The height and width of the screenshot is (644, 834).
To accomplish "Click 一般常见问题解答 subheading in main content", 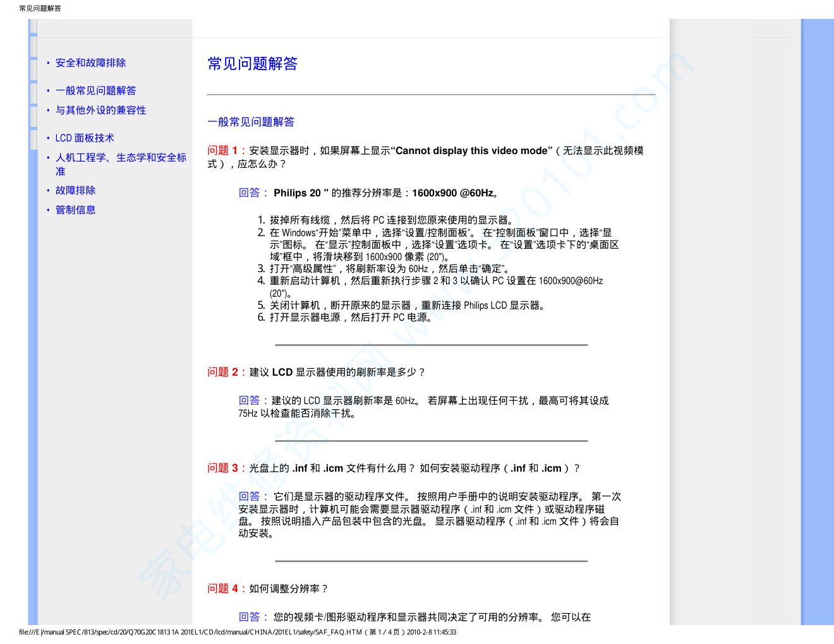I will point(251,122).
